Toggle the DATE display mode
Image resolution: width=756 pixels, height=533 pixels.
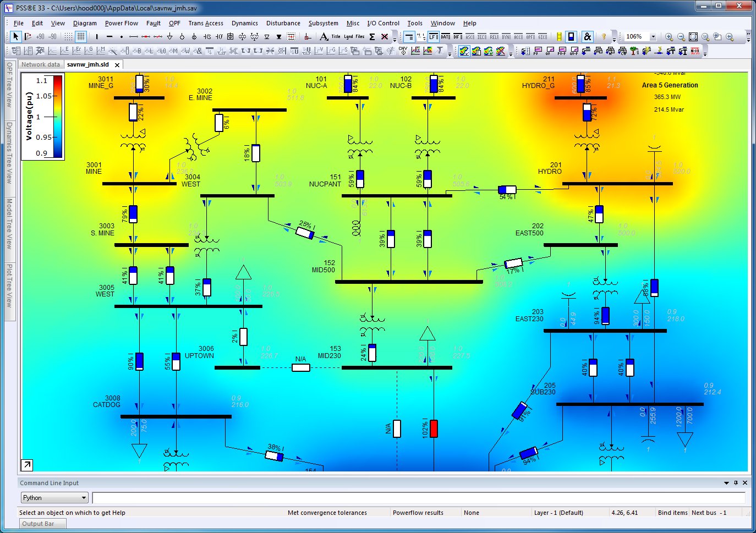coord(445,37)
